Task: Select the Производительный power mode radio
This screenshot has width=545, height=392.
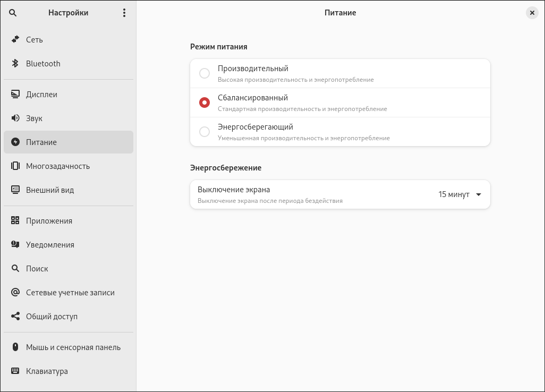Action: (x=205, y=73)
